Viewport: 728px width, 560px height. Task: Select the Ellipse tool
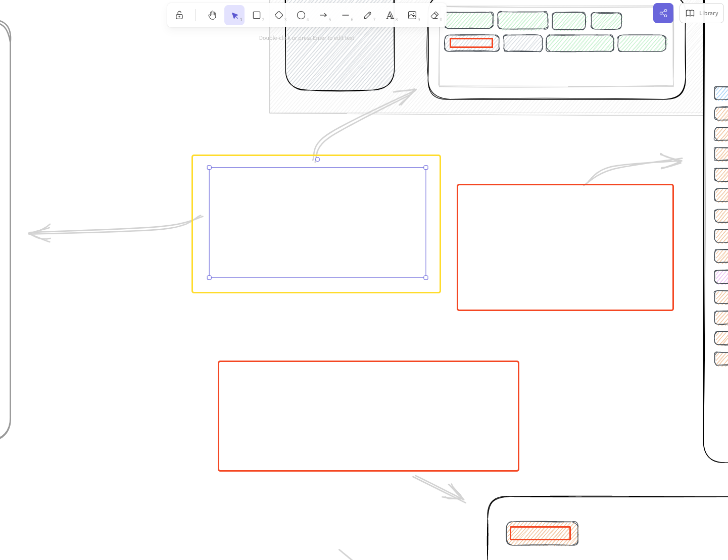point(301,15)
